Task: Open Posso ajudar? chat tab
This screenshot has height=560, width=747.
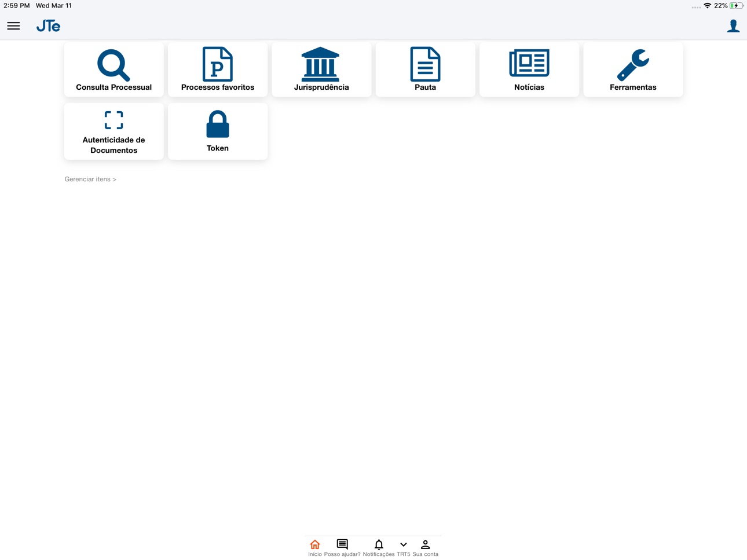Action: (x=342, y=548)
